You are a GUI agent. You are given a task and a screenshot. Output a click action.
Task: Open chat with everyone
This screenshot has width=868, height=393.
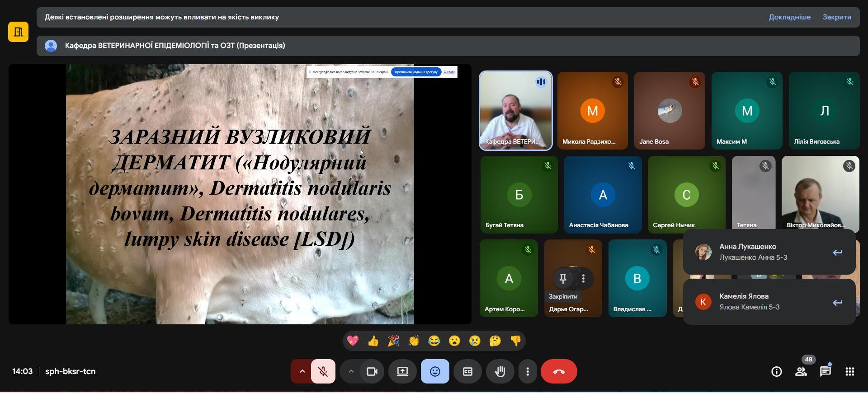point(825,372)
